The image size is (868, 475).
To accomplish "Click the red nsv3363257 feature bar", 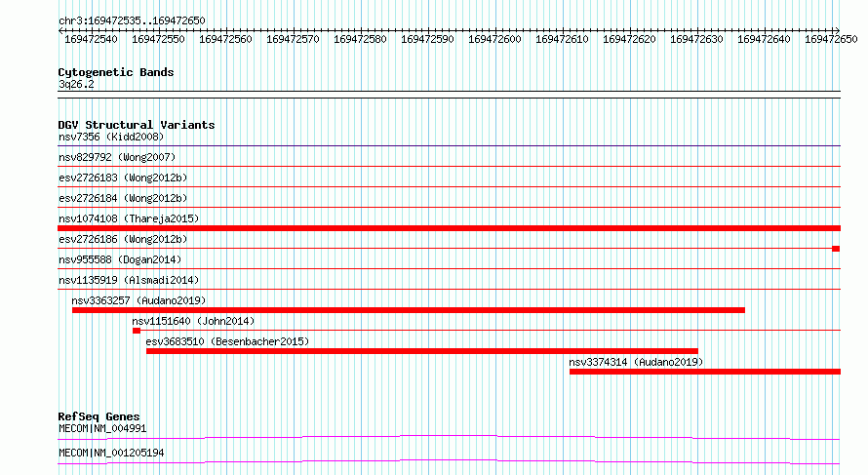I will [x=409, y=310].
